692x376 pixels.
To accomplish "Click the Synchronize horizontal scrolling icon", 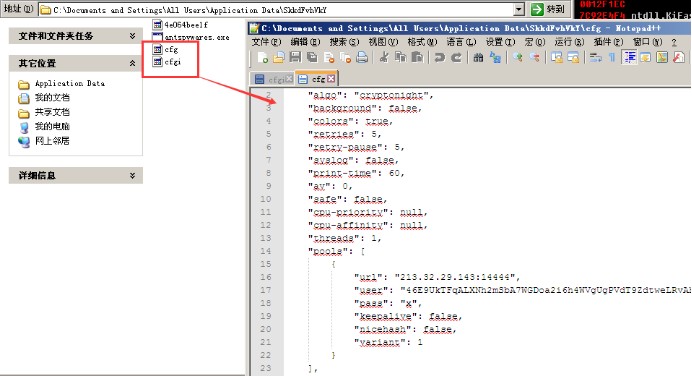I will (x=573, y=57).
